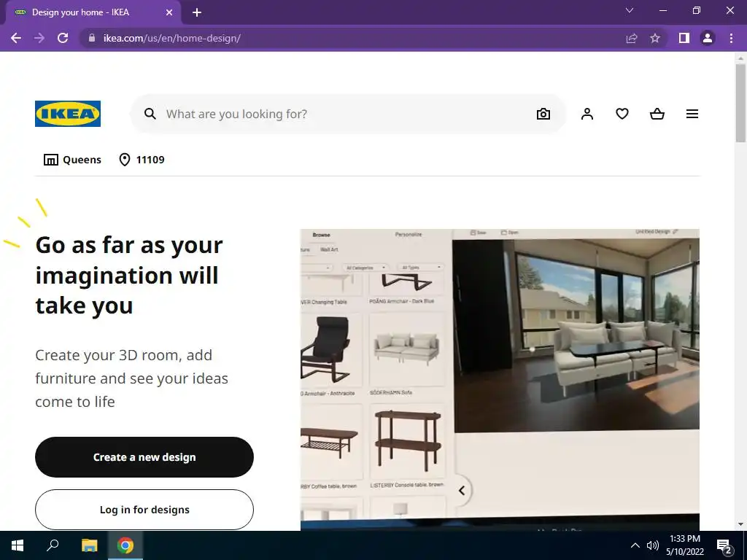Open visual search with camera icon

[543, 114]
